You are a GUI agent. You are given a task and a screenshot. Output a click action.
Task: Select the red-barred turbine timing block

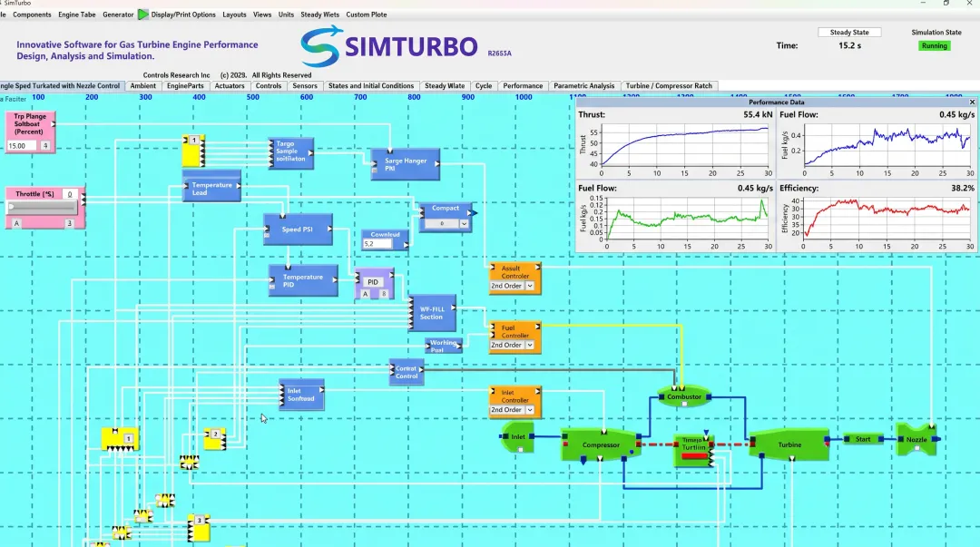(694, 451)
